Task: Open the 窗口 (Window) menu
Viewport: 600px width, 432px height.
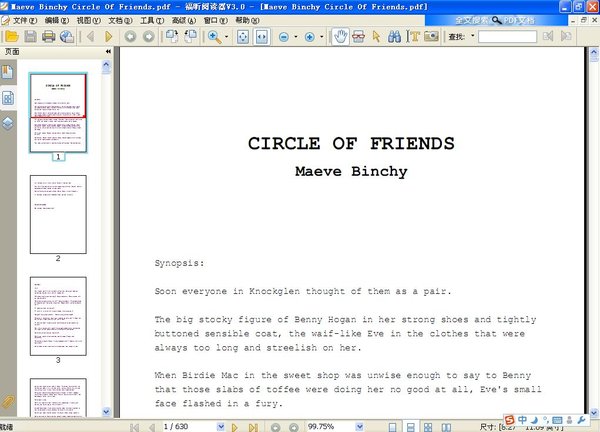Action: [215, 20]
